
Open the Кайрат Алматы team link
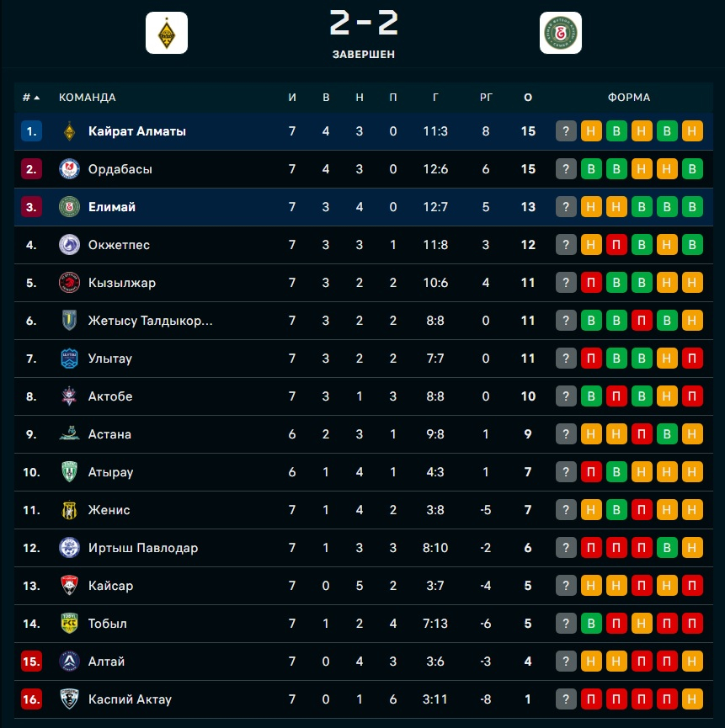(137, 131)
